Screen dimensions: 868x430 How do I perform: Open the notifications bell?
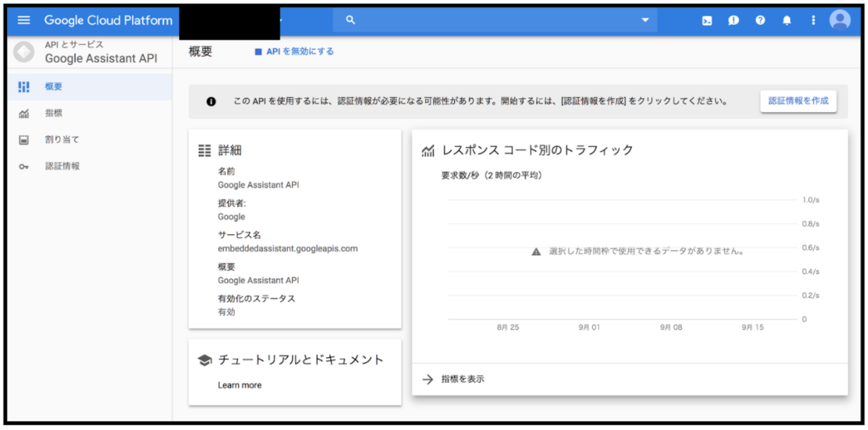tap(787, 21)
